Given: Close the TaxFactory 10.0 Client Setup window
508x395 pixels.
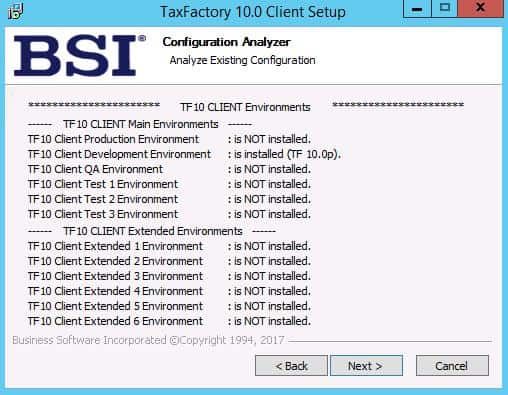Looking at the screenshot, I should tap(480, 8).
